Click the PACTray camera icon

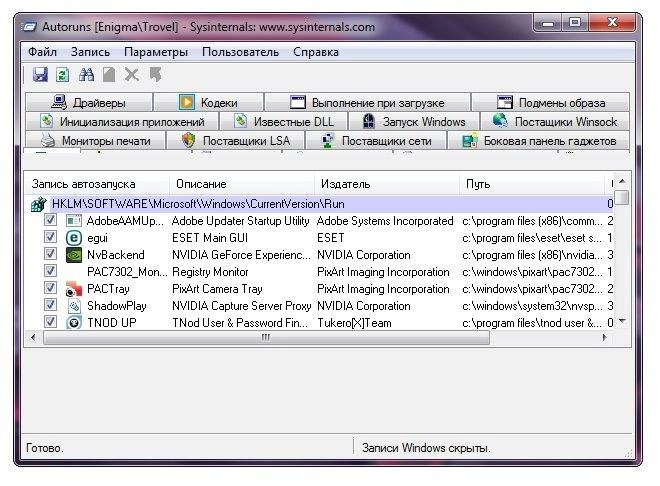click(x=74, y=289)
